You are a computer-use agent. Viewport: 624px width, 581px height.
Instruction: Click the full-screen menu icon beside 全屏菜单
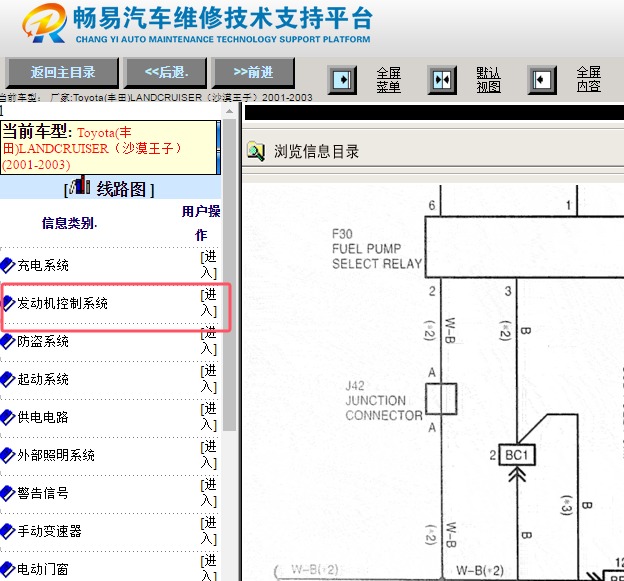[x=342, y=80]
